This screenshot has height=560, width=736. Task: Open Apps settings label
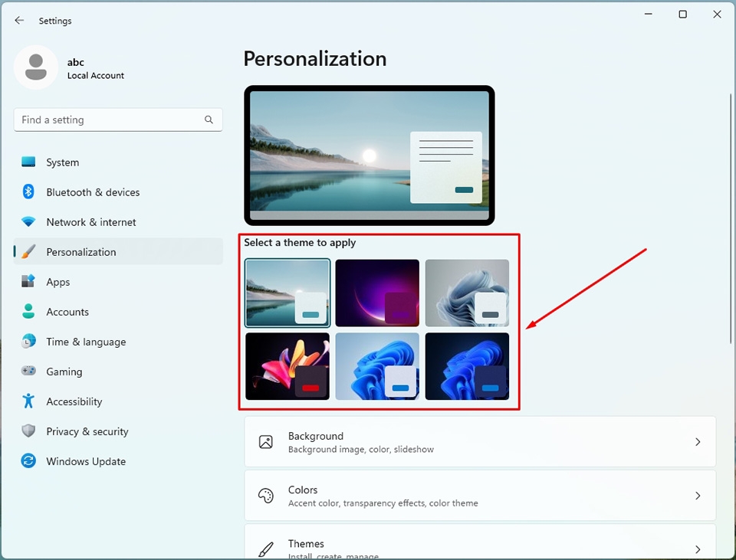tap(58, 283)
